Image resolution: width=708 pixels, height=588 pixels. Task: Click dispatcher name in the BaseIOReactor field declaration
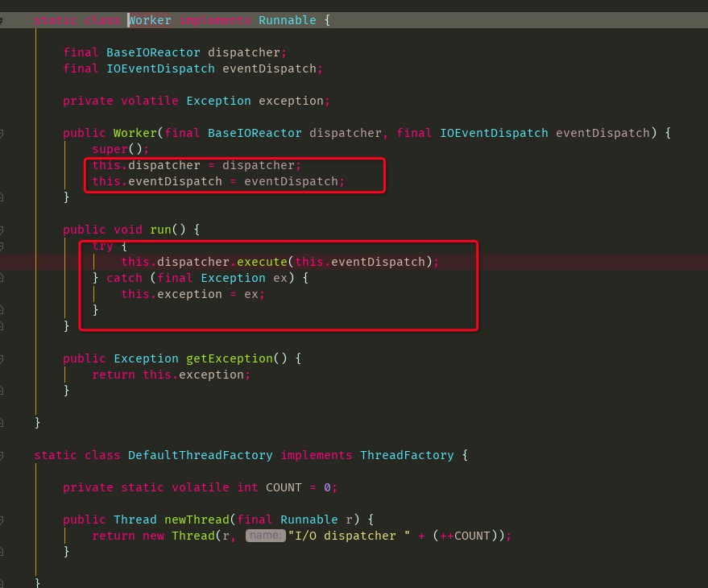(x=244, y=52)
